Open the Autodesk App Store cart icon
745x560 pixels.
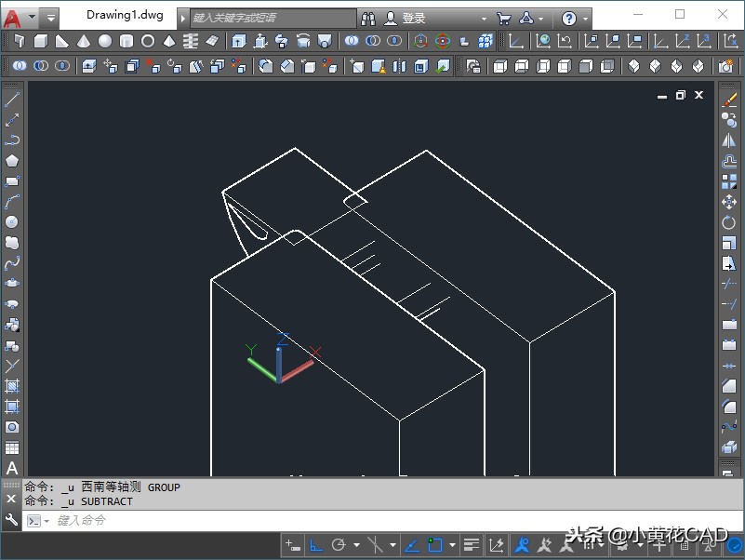(x=503, y=18)
